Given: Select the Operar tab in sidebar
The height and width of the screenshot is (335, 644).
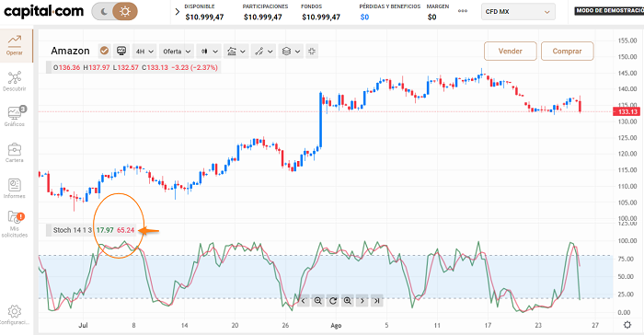Looking at the screenshot, I should click(x=16, y=45).
